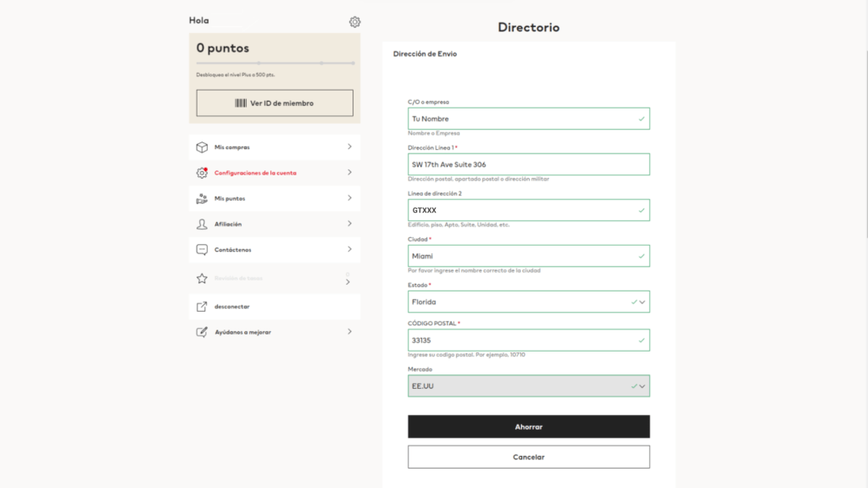Click the coins icon for Mis puntos

pyautogui.click(x=202, y=198)
